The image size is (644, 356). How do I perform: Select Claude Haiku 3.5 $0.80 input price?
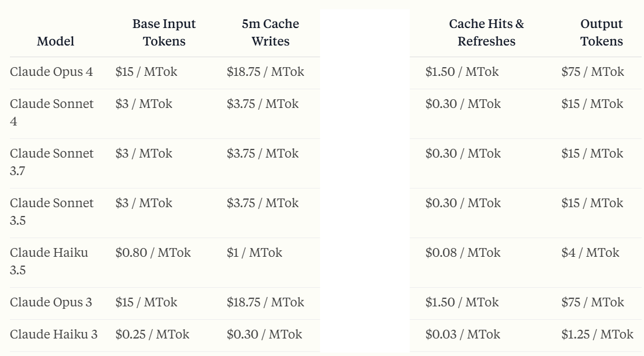pos(153,253)
